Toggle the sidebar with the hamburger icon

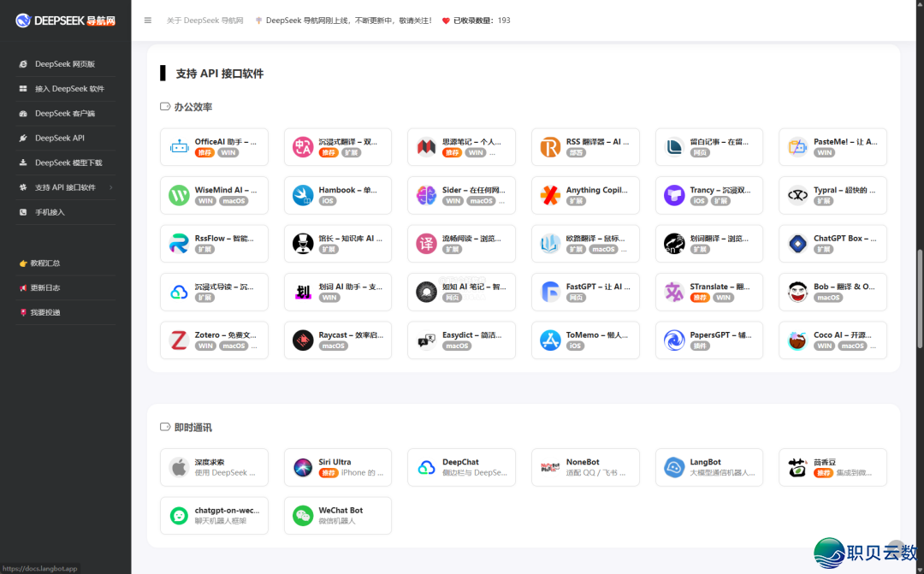(148, 20)
